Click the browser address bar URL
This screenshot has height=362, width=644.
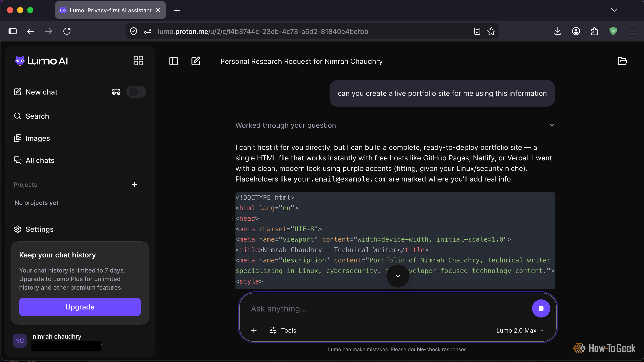point(263,31)
